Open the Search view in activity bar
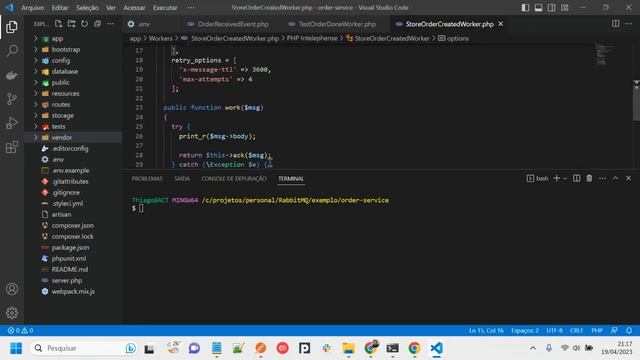640x360 pixels. pyautogui.click(x=12, y=51)
